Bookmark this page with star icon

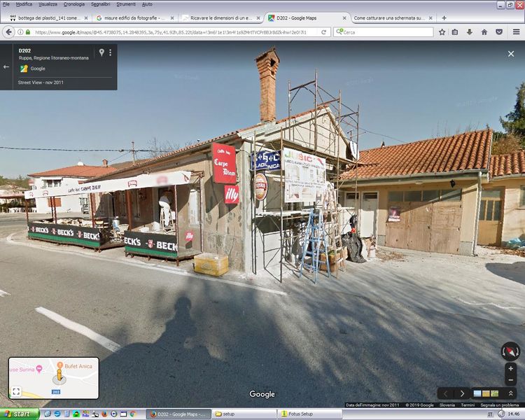point(442,32)
